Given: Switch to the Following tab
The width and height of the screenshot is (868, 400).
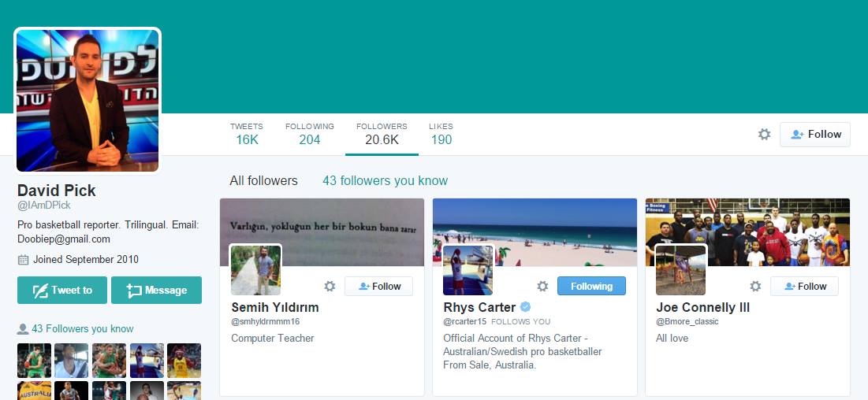Looking at the screenshot, I should pos(310,134).
